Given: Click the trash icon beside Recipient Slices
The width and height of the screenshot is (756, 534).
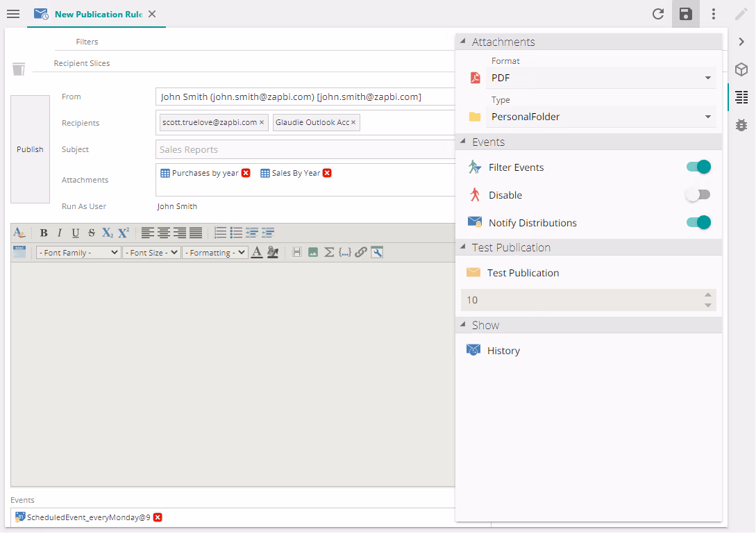Looking at the screenshot, I should pyautogui.click(x=19, y=69).
